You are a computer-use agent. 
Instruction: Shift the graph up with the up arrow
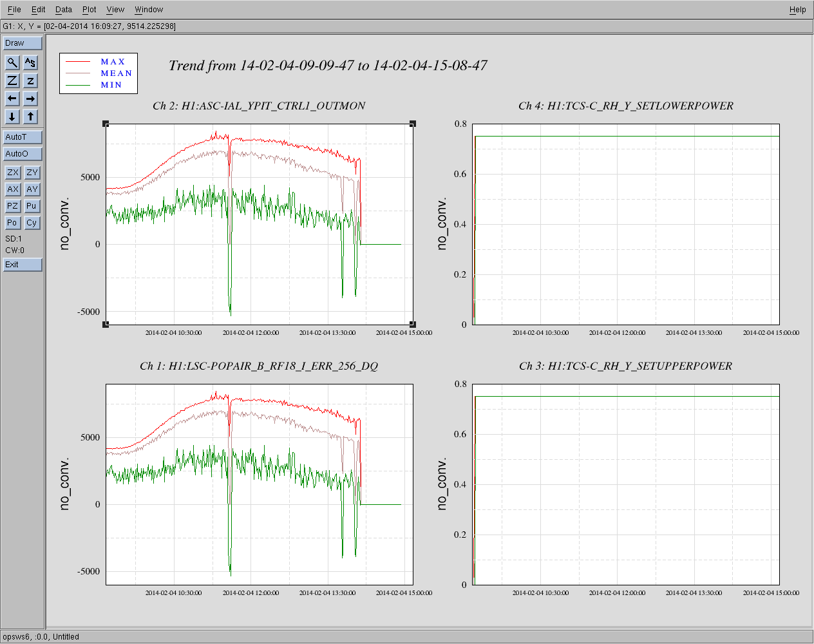pyautogui.click(x=30, y=117)
